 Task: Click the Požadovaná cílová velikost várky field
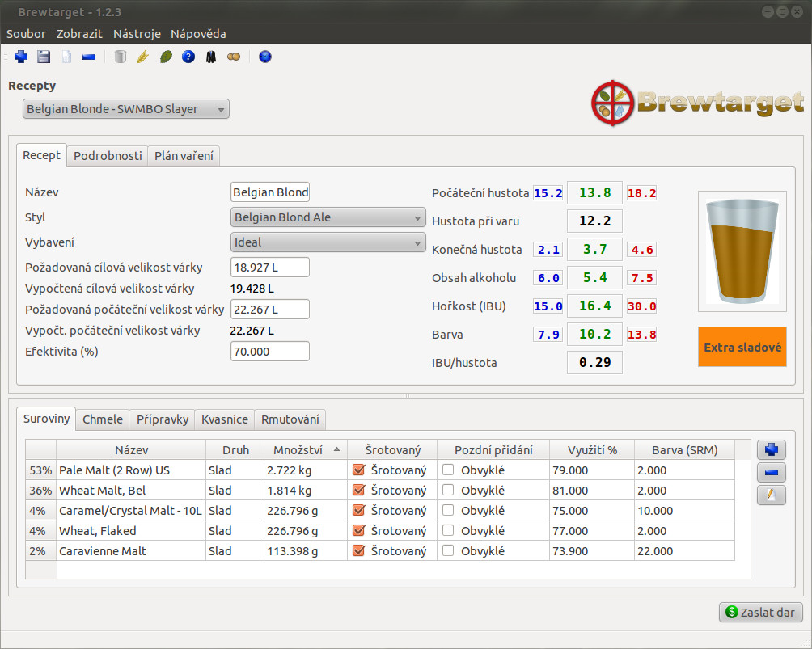(270, 268)
